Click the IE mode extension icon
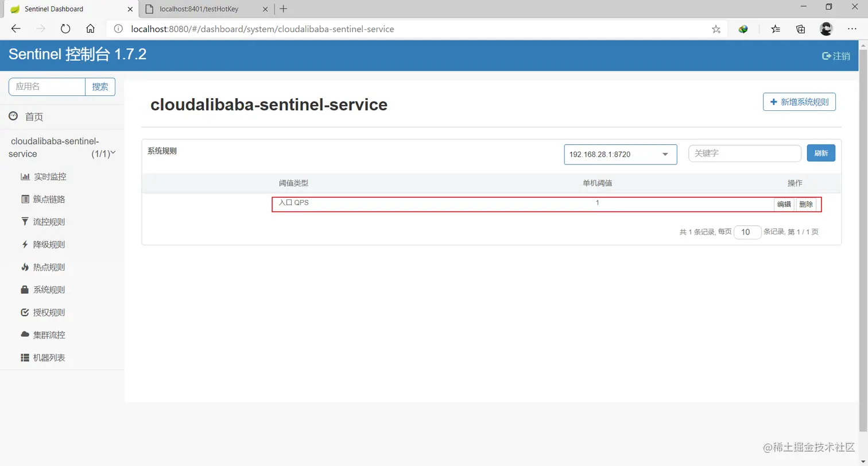 coord(743,29)
